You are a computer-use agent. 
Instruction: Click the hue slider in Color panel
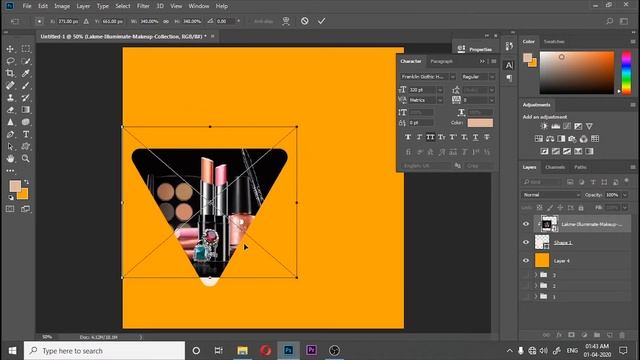coord(626,73)
